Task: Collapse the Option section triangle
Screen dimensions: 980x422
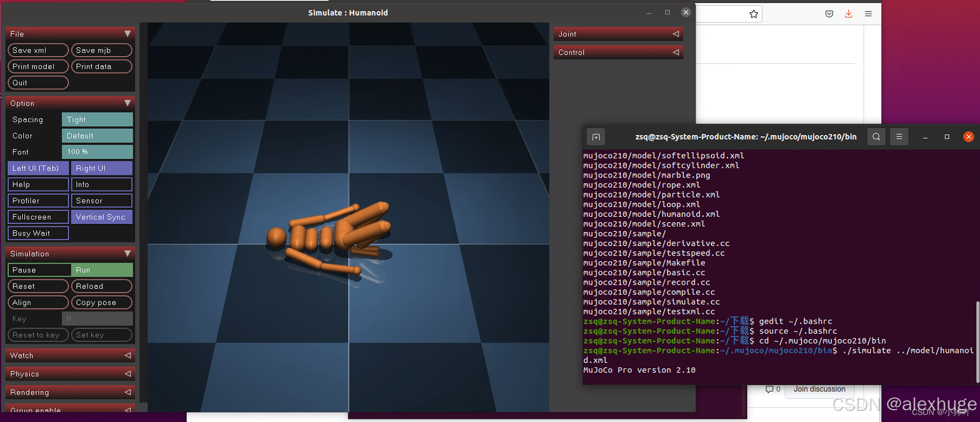Action: pyautogui.click(x=128, y=103)
